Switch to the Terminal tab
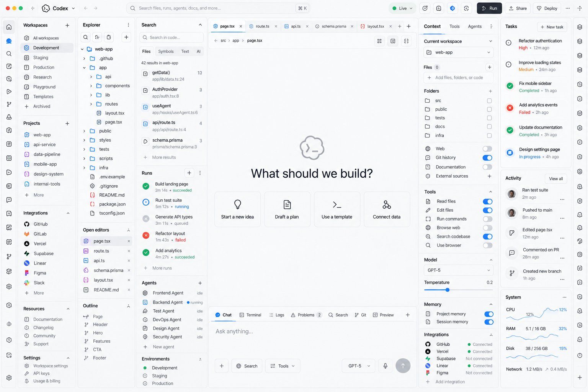Viewport: 588px width, 392px height. tap(250, 315)
